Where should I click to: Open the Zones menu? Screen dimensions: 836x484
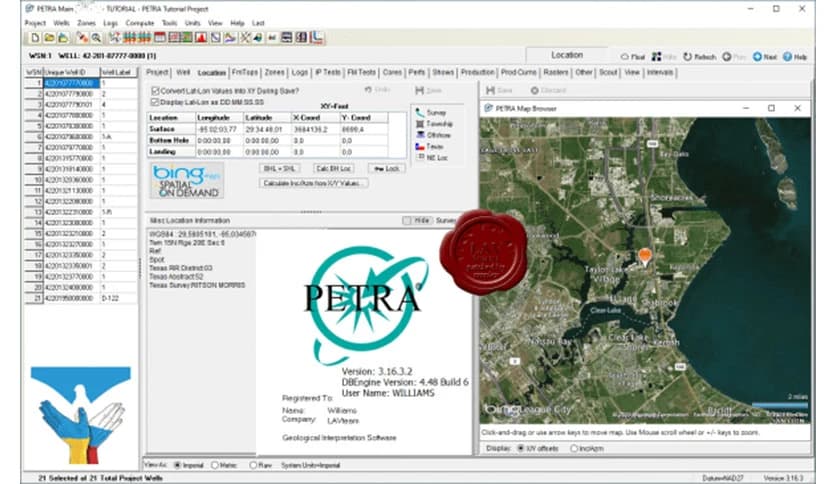[86, 23]
